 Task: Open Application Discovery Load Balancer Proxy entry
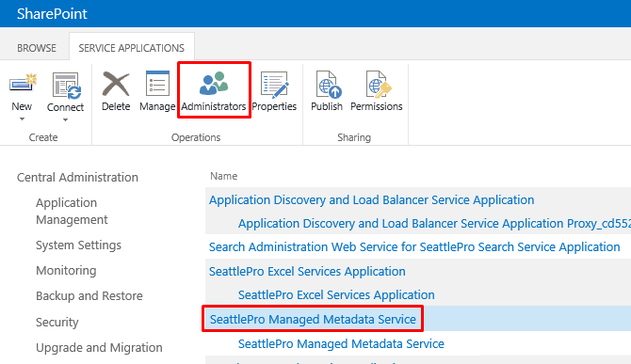pos(434,223)
